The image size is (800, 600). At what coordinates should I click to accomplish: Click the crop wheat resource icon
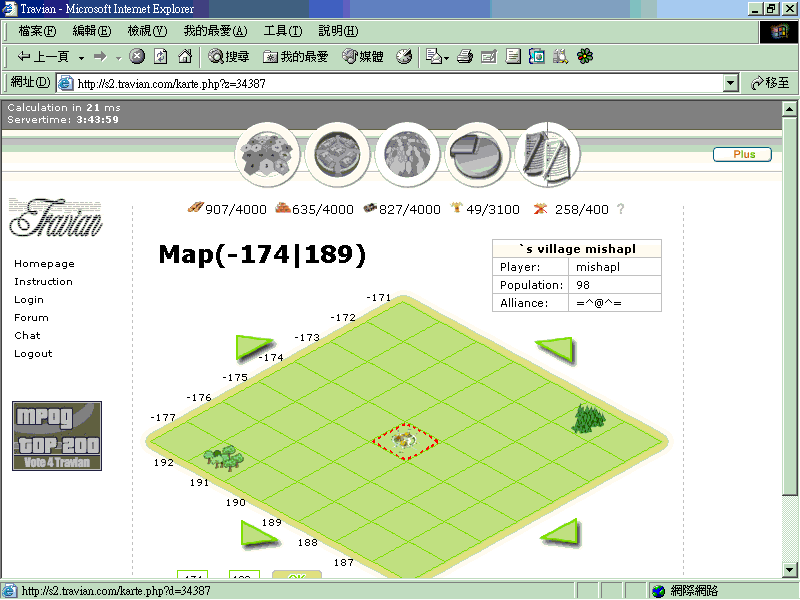pyautogui.click(x=456, y=207)
